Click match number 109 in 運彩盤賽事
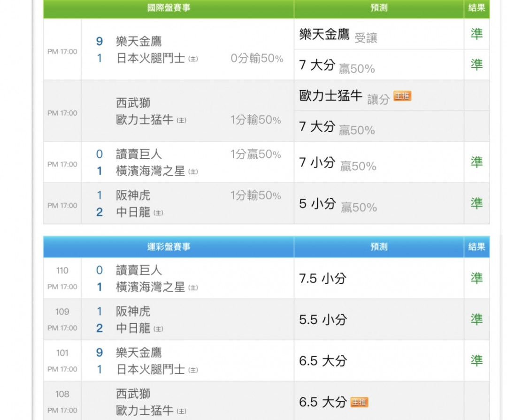This screenshot has width=507, height=420. pos(62,311)
